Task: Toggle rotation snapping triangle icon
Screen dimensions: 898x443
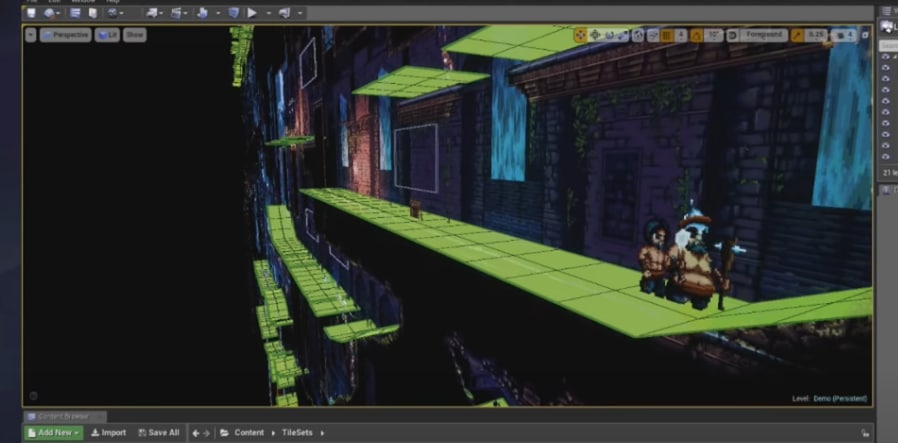Action: pos(696,35)
